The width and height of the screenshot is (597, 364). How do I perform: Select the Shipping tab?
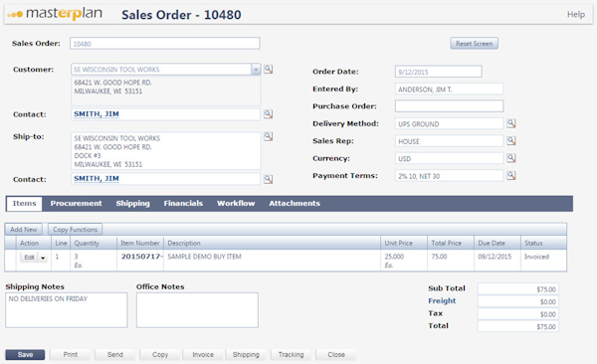click(x=133, y=204)
